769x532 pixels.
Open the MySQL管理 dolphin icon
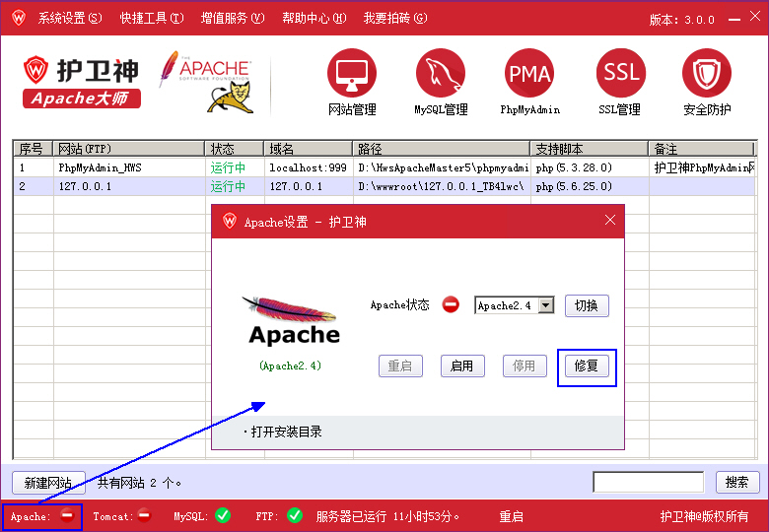[441, 73]
